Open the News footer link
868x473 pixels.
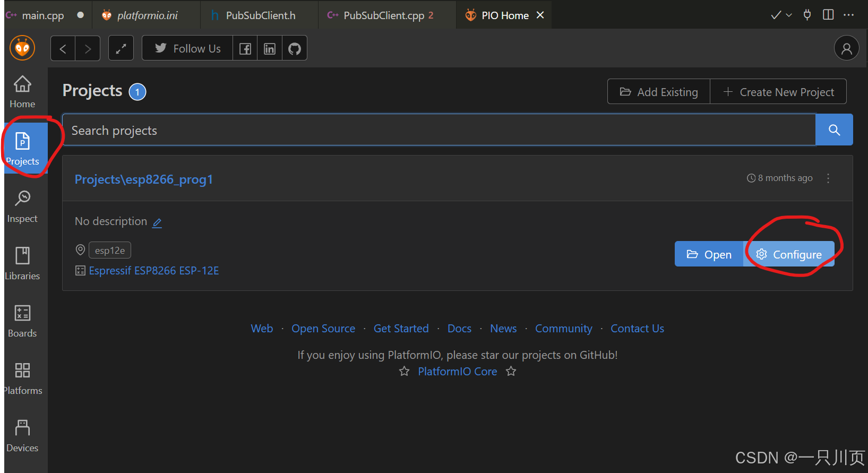pyautogui.click(x=503, y=329)
